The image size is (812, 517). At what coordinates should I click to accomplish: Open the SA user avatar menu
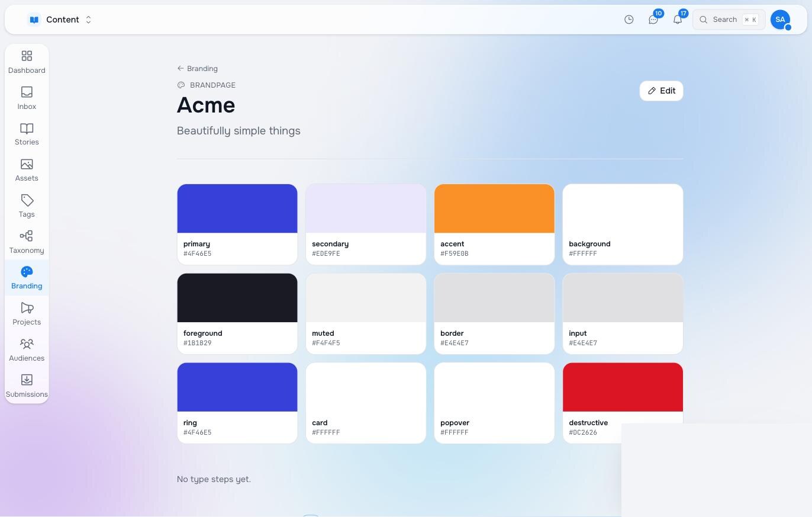[780, 20]
